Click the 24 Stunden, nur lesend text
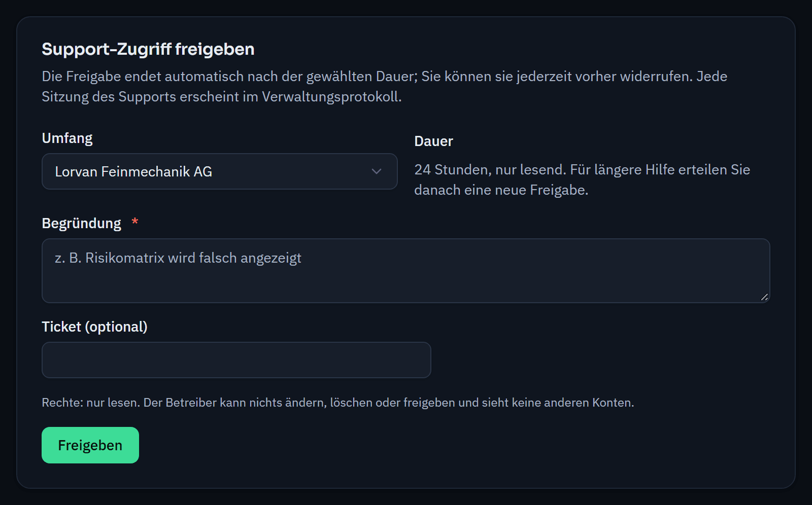 coord(490,169)
